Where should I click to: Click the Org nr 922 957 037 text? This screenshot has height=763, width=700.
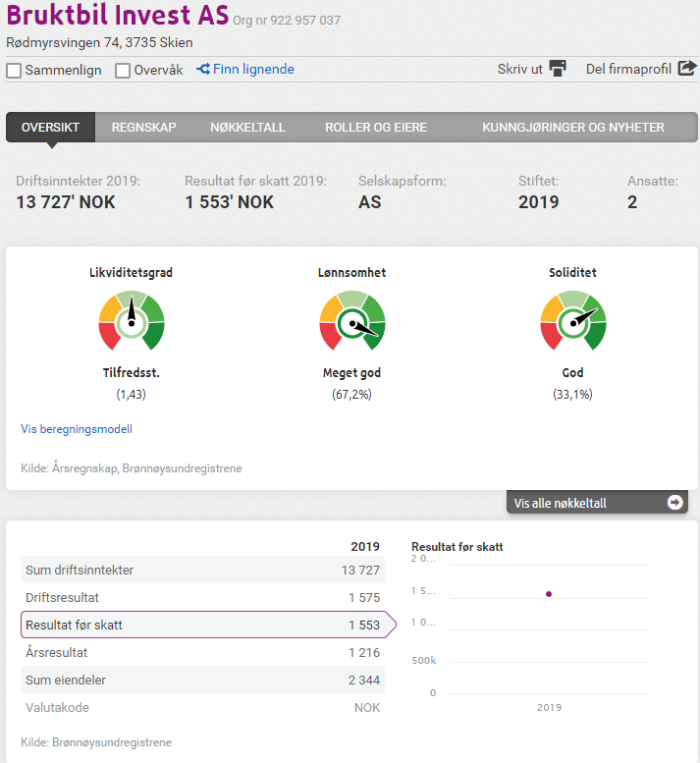[x=287, y=21]
